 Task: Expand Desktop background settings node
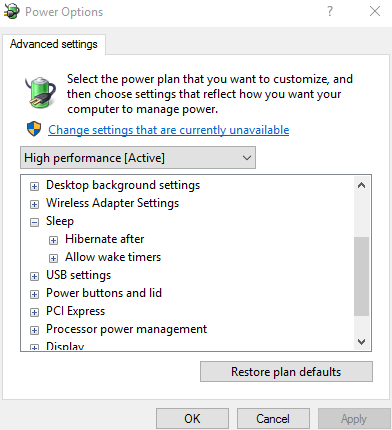point(34,186)
